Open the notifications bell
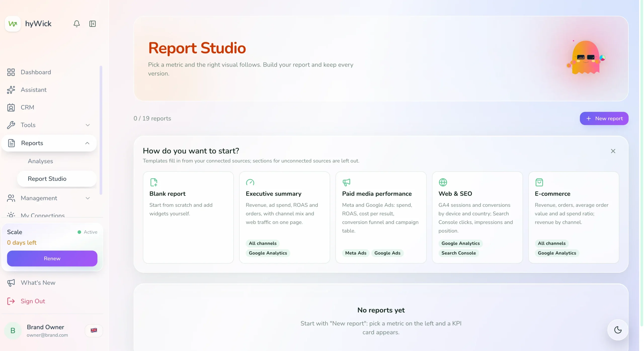 76,24
